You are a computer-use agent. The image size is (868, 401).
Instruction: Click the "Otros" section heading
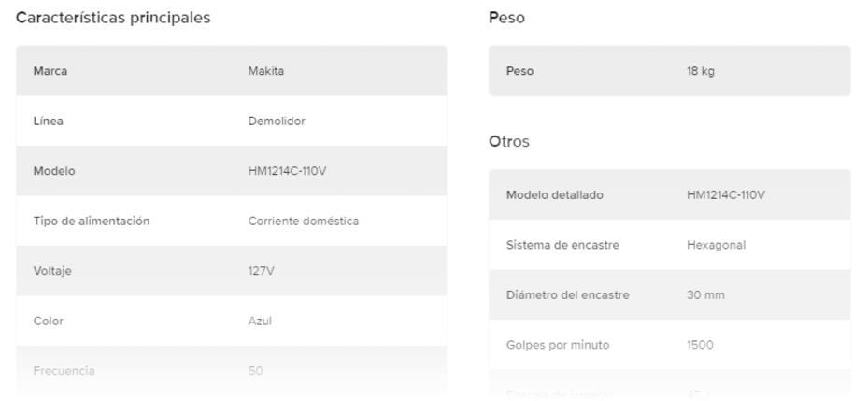pos(509,142)
